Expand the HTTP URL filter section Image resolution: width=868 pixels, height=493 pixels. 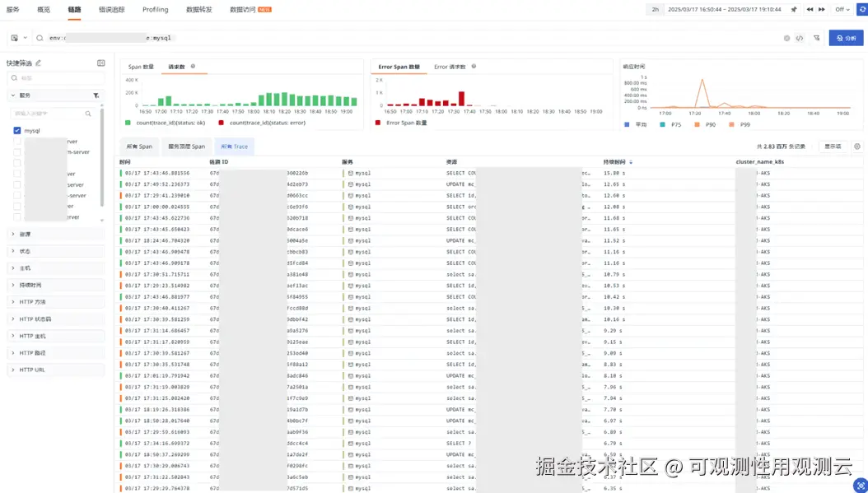(x=55, y=370)
